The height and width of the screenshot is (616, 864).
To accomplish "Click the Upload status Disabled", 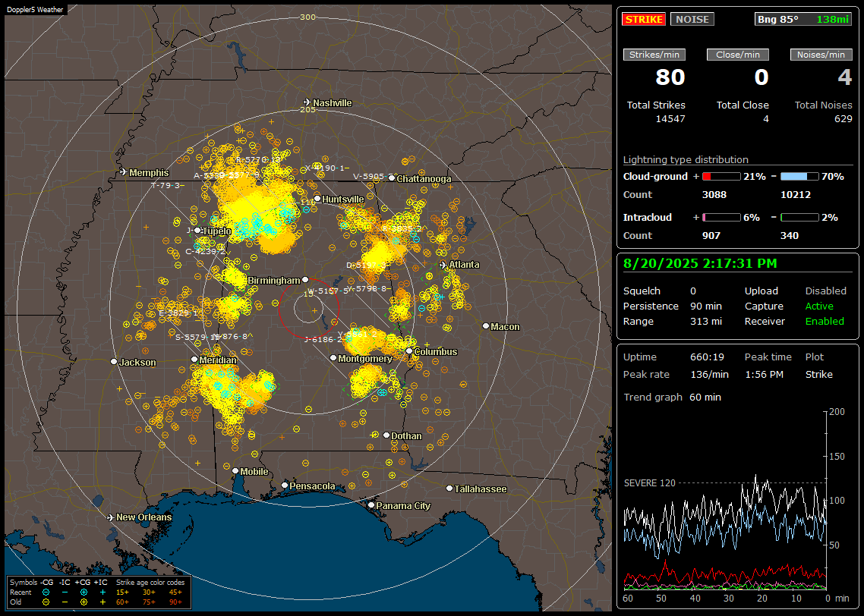I will (825, 291).
